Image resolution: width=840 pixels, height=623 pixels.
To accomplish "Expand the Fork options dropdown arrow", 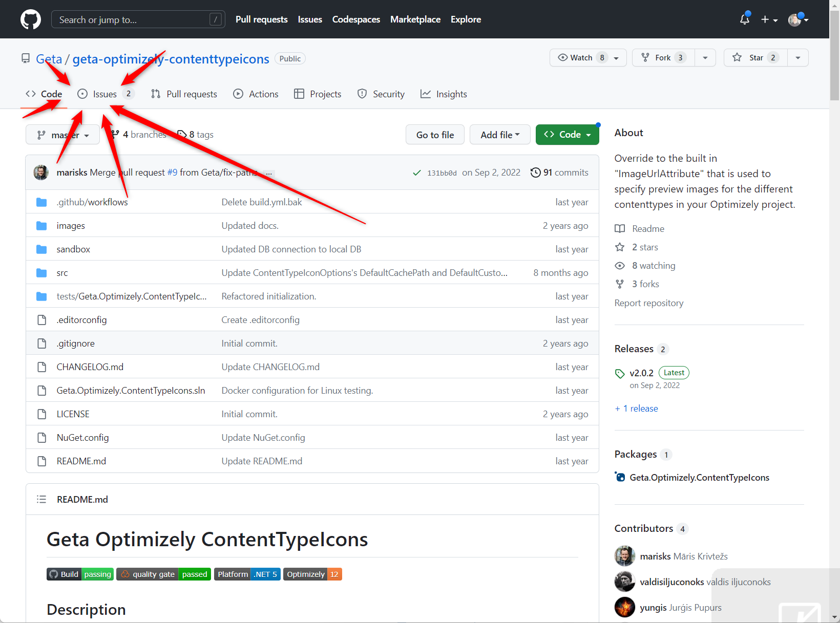I will pos(705,58).
